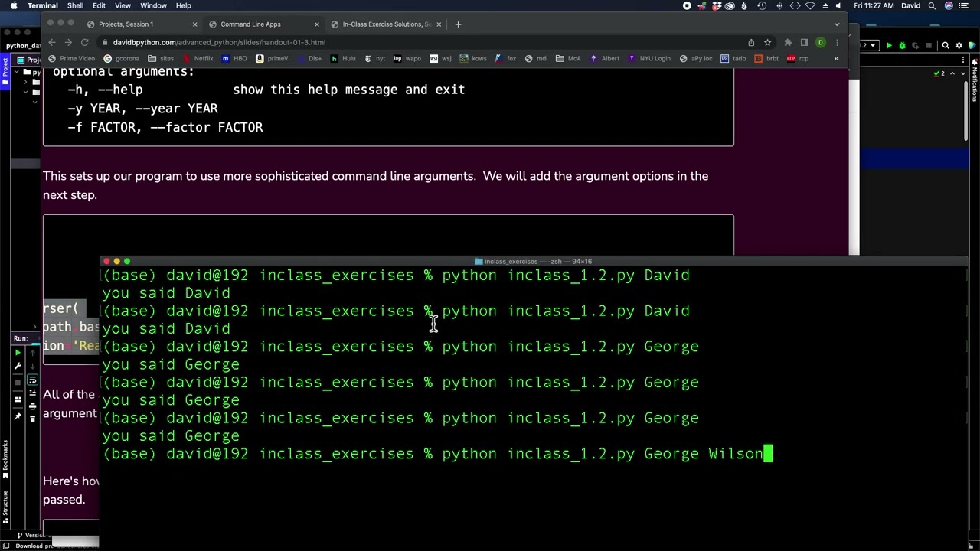The width and height of the screenshot is (980, 551).
Task: Open the Window menu
Action: [x=153, y=5]
